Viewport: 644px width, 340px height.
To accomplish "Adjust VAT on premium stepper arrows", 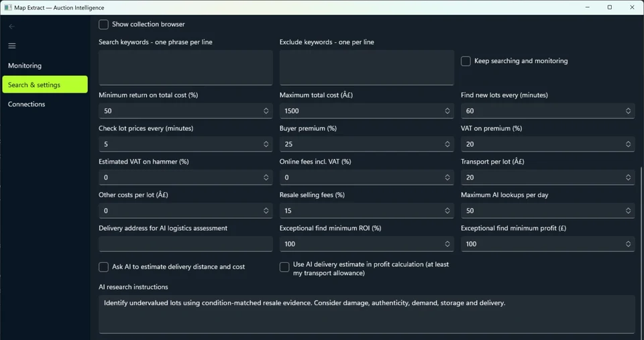I will [x=629, y=144].
